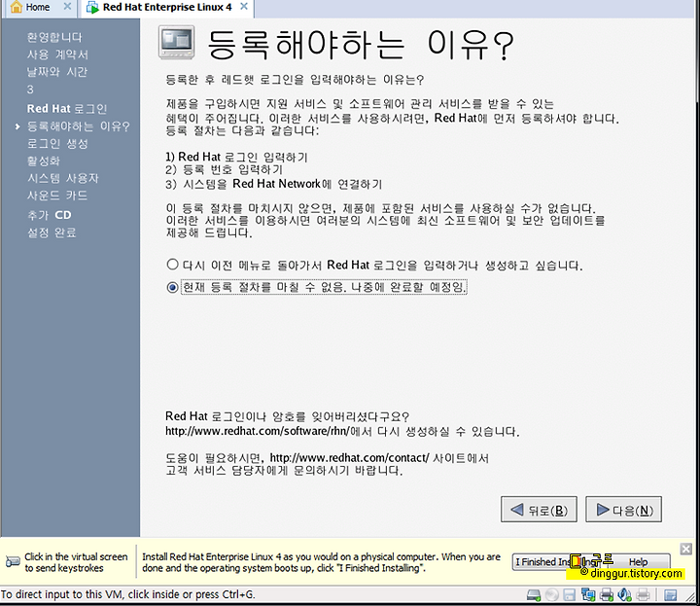The width and height of the screenshot is (700, 606).
Task: Dismiss the install hint bar with X
Action: coord(686,549)
